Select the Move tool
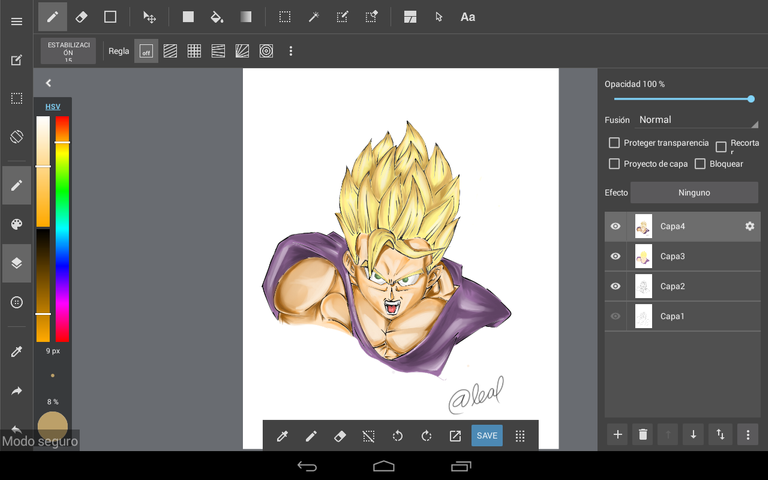Screen dimensions: 768x480 pyautogui.click(x=149, y=17)
